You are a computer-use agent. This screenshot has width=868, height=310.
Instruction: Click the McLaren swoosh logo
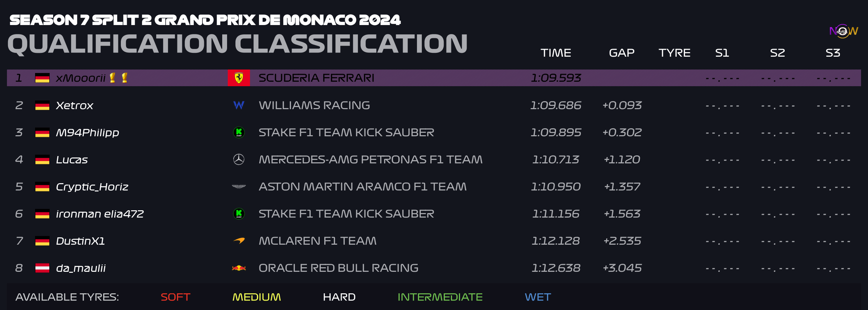(x=239, y=240)
